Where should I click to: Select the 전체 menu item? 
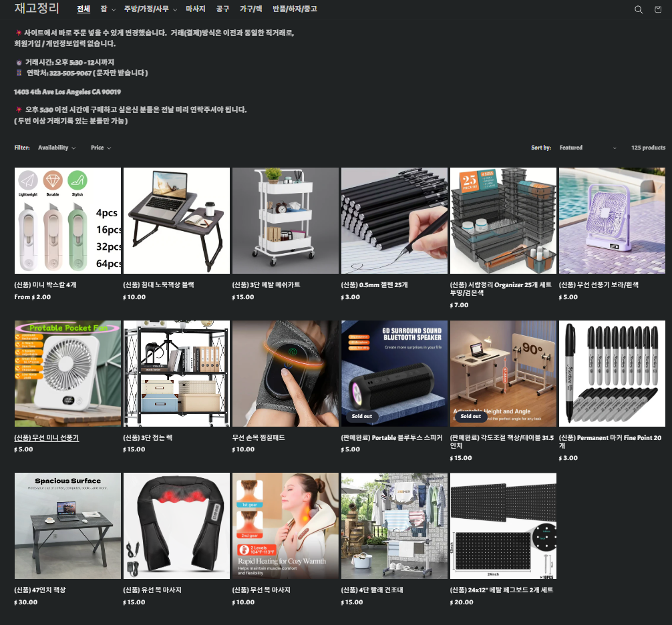pyautogui.click(x=83, y=9)
